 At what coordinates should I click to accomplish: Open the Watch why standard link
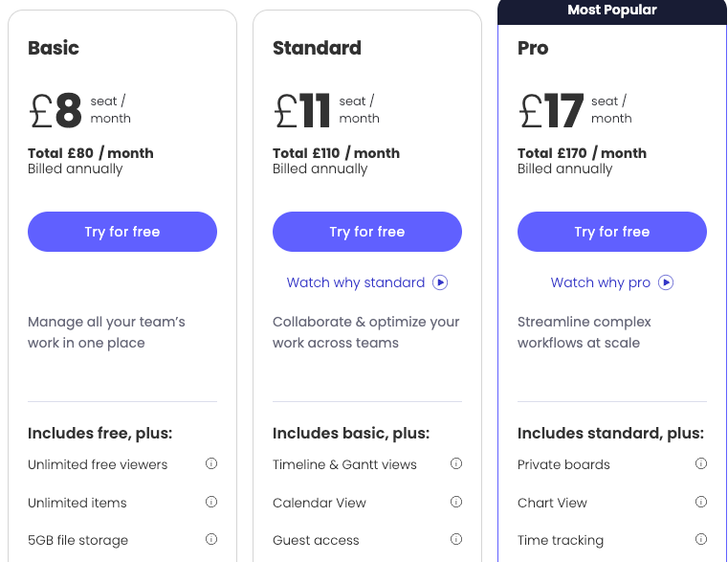coord(356,282)
